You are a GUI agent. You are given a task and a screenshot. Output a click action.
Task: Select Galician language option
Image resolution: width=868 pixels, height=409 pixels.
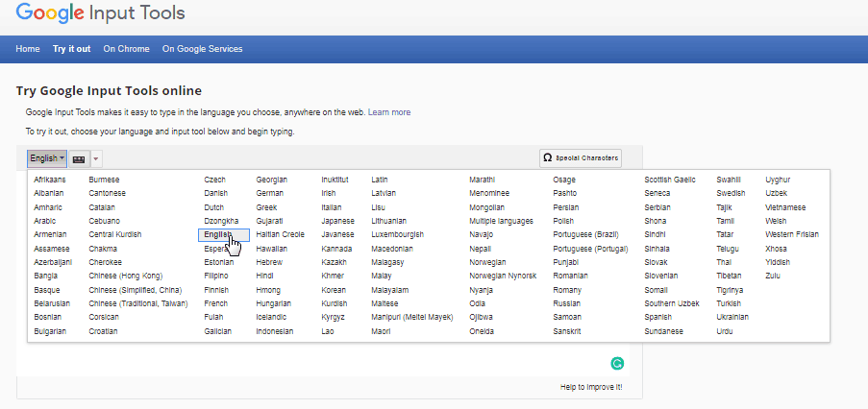[x=217, y=331]
